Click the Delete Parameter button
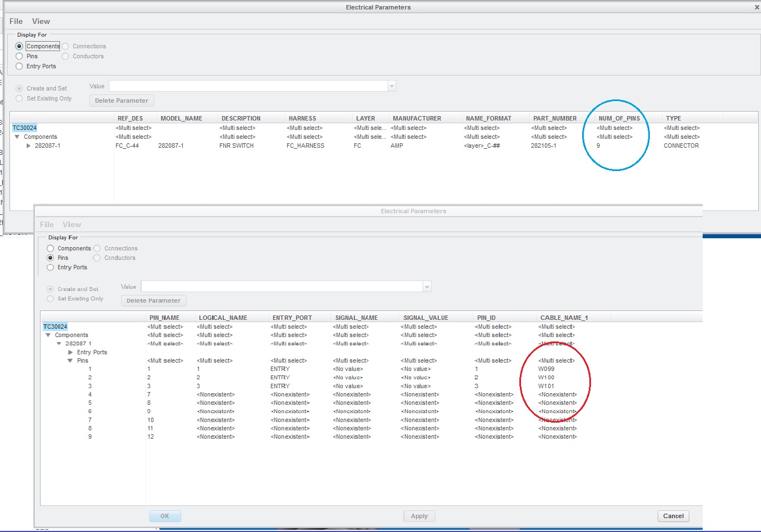This screenshot has width=761, height=532. click(153, 300)
